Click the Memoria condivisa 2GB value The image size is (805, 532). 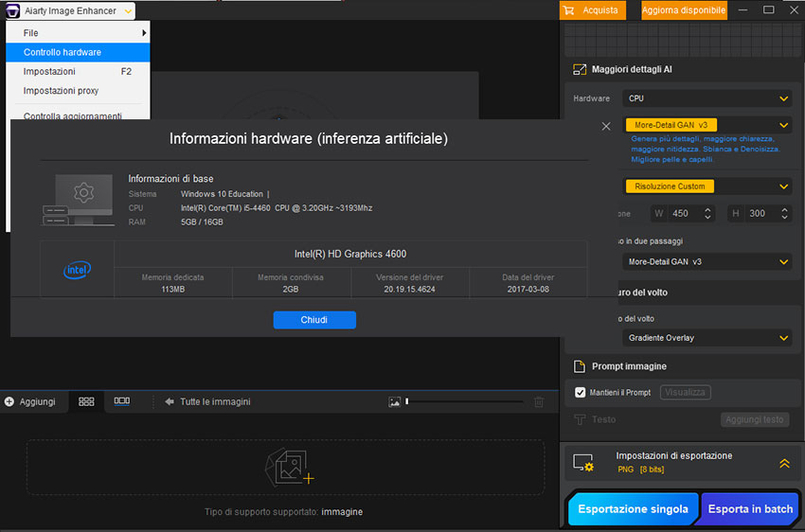pyautogui.click(x=291, y=290)
